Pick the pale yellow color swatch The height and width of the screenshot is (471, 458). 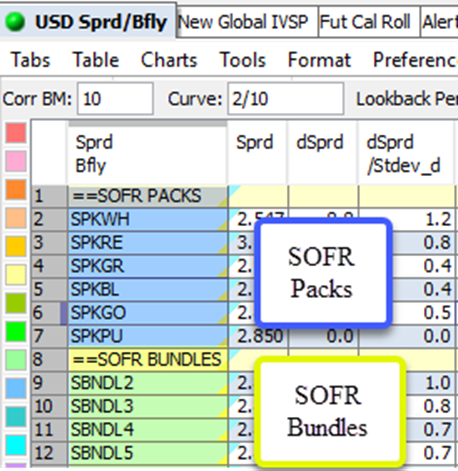click(x=16, y=274)
